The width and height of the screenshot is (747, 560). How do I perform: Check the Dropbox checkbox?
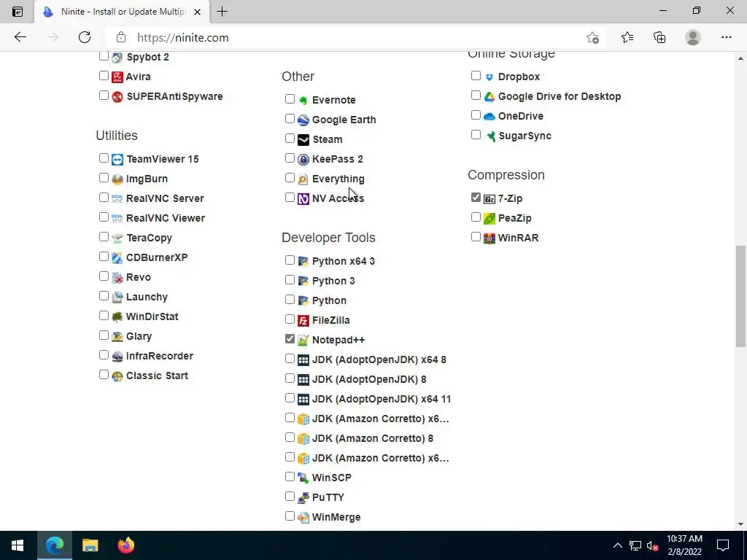476,75
